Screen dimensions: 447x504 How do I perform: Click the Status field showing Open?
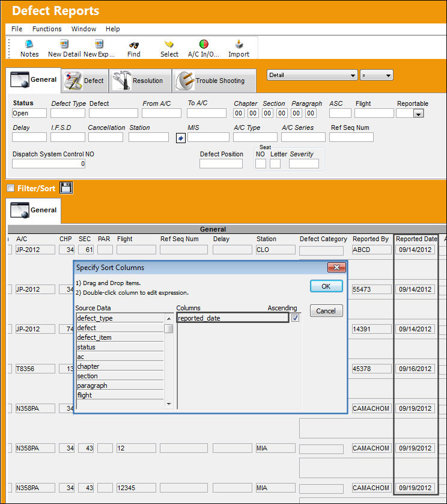coord(29,113)
